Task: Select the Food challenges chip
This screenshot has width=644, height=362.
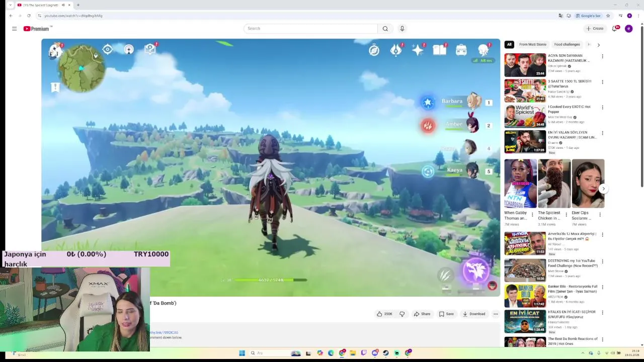Action: 567,44
